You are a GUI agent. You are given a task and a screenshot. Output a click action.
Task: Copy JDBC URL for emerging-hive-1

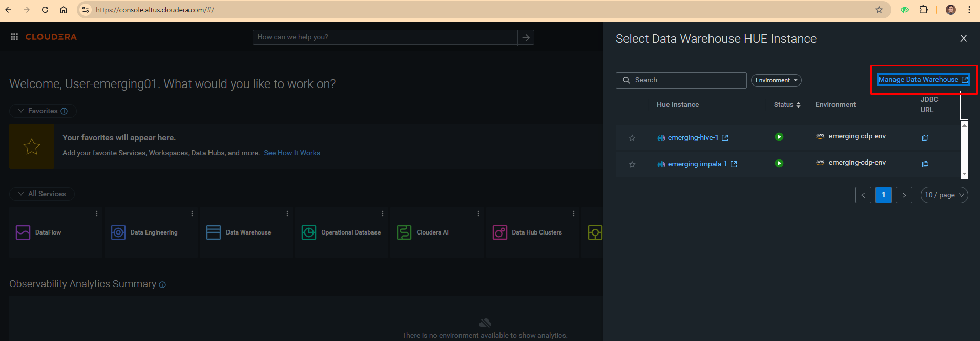(x=925, y=138)
